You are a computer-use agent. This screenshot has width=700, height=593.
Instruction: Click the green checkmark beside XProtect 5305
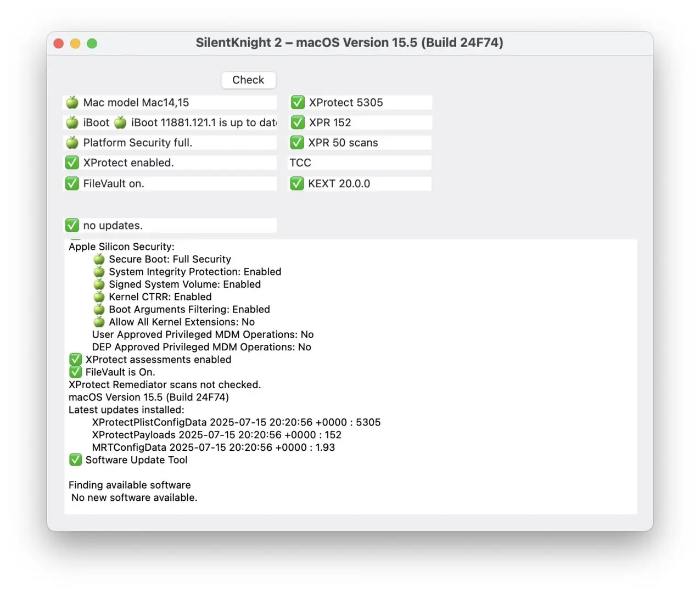pyautogui.click(x=298, y=103)
